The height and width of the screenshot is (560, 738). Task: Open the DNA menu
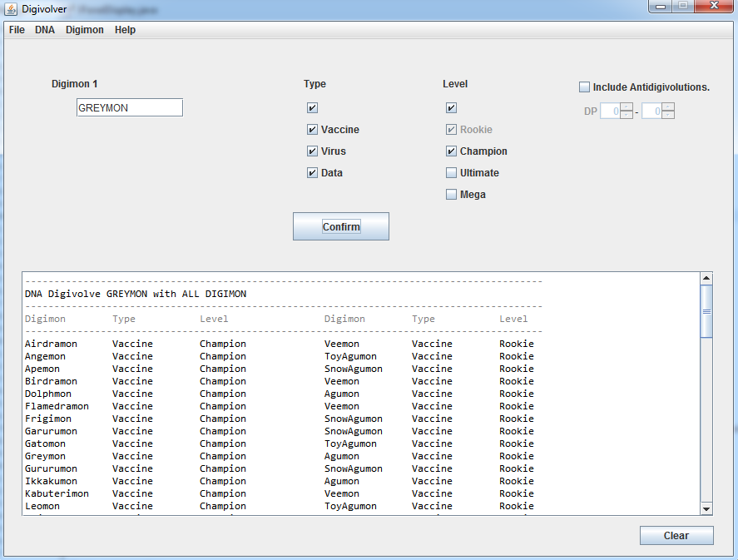(45, 30)
